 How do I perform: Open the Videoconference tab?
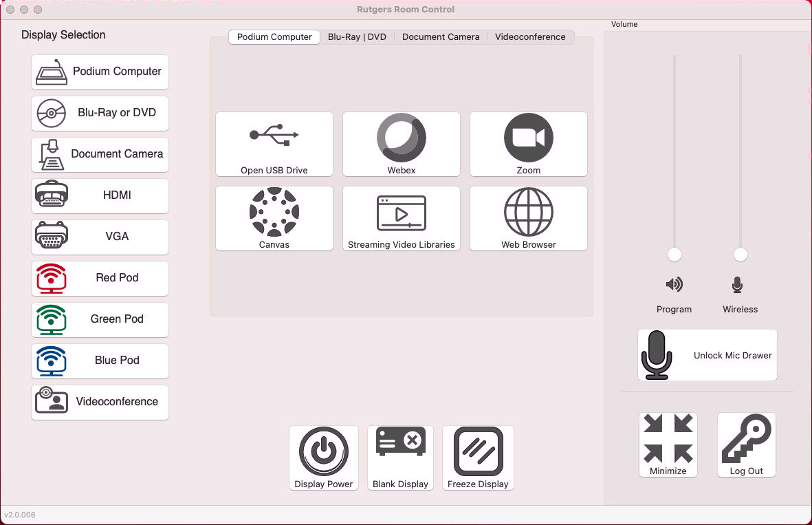[530, 37]
